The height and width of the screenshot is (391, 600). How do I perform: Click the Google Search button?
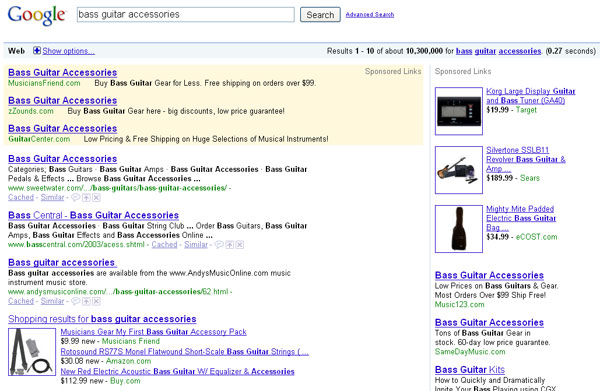coord(320,15)
